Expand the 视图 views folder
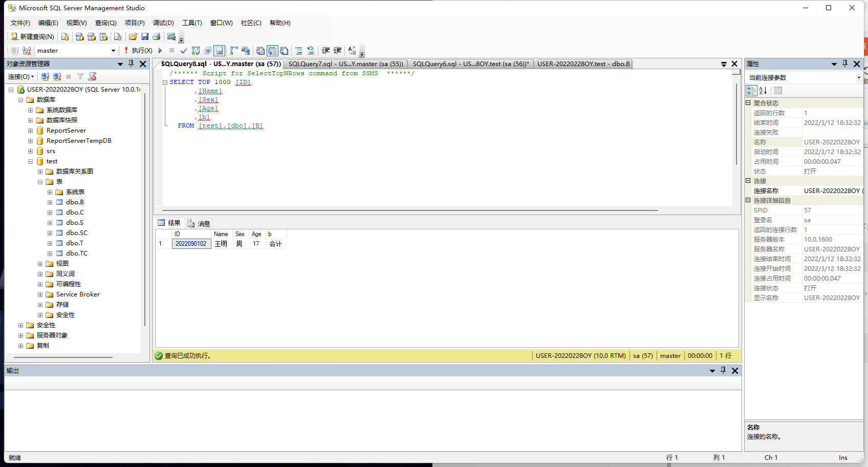Screen dimensions: 868x467 coord(40,264)
